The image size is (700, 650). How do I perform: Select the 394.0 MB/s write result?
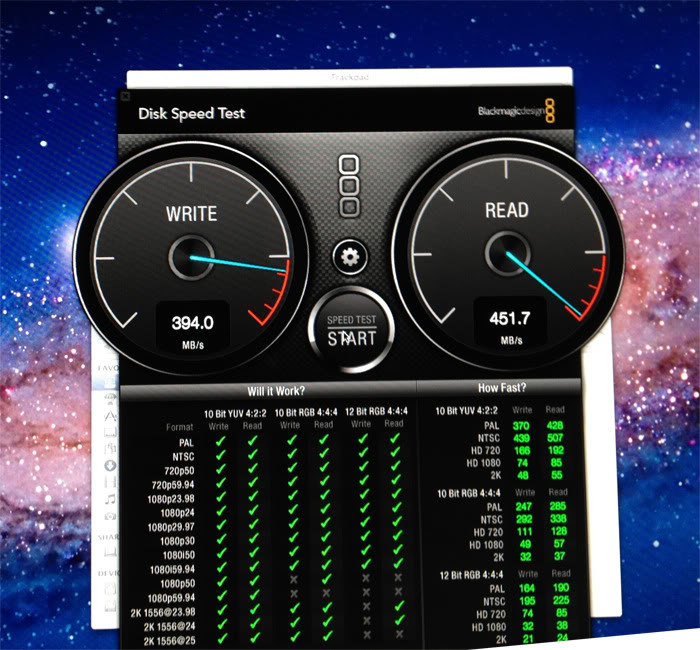click(x=192, y=322)
